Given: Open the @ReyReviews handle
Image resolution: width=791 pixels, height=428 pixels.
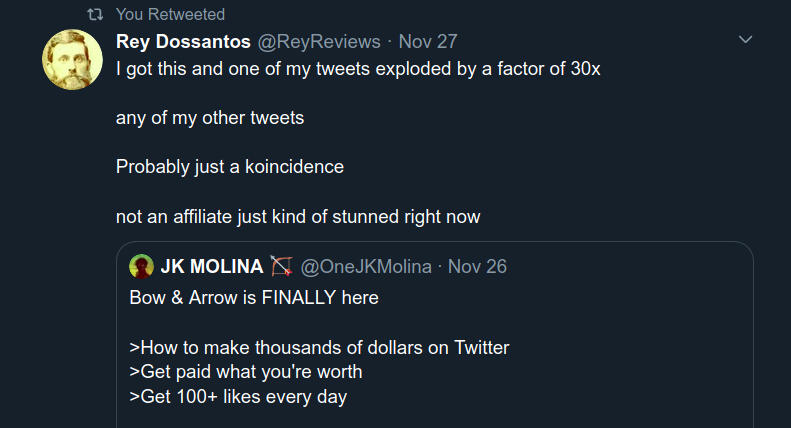Looking at the screenshot, I should coord(320,42).
